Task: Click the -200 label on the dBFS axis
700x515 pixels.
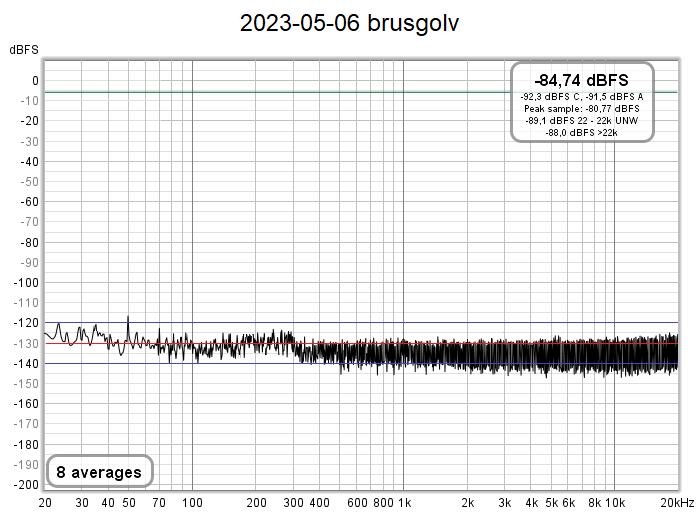Action: 25,485
